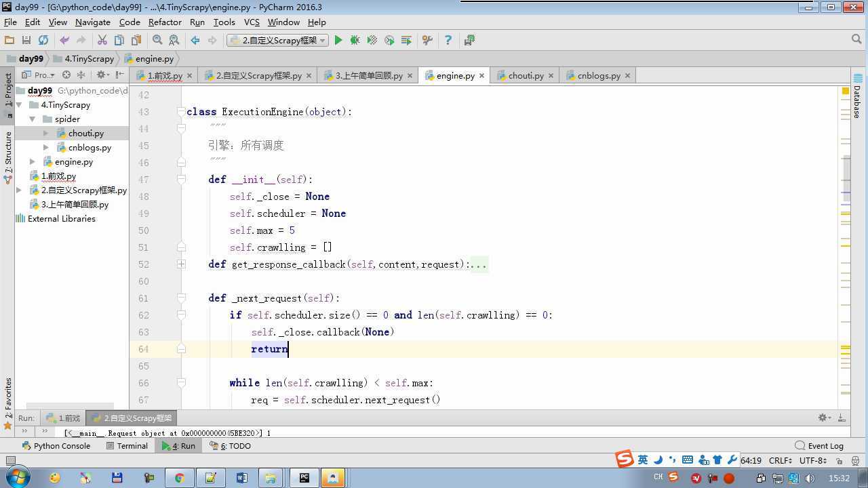Open the Navigate menu
868x488 pixels.
pos(93,22)
